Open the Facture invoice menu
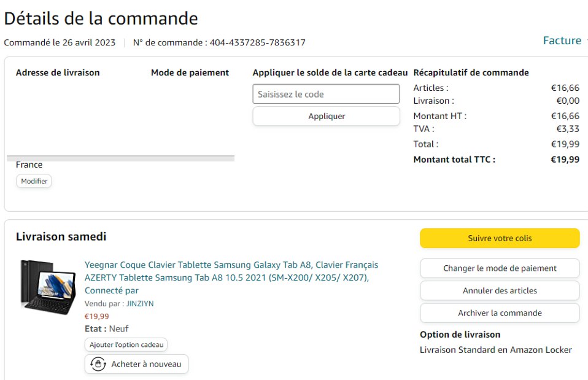 click(562, 41)
